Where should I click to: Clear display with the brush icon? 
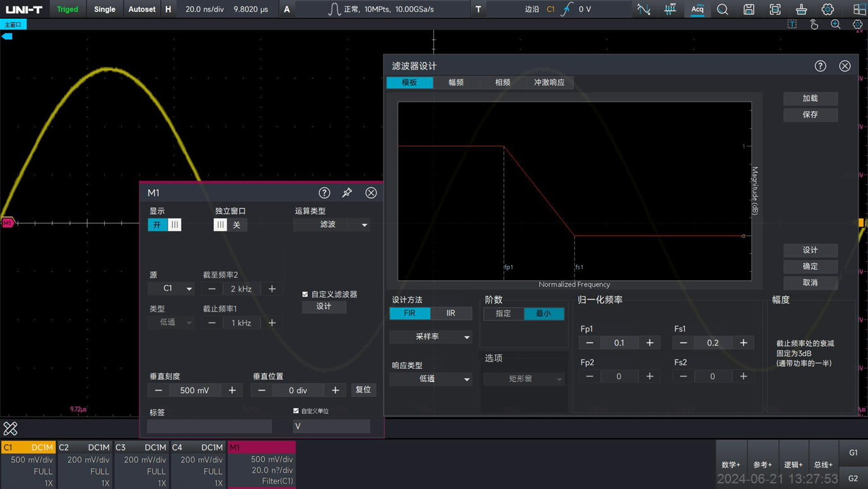pos(801,9)
